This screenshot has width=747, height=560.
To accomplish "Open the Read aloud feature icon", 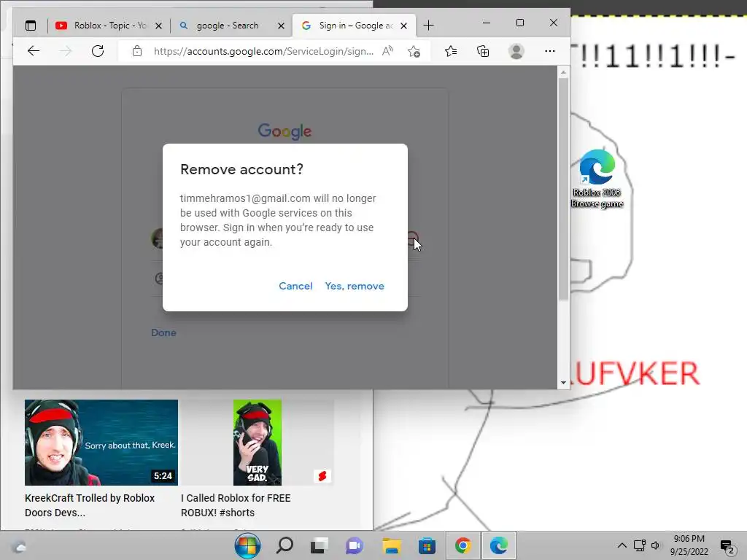I will pos(388,51).
